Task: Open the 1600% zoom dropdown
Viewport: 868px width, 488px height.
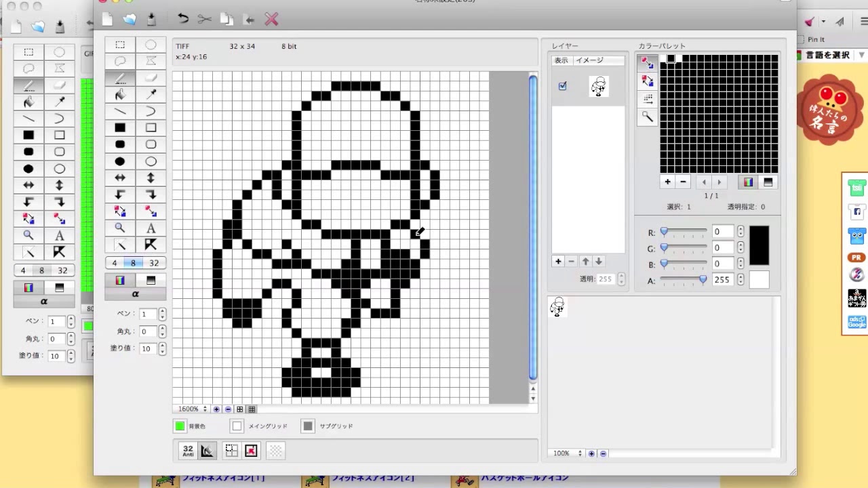Action: point(193,409)
